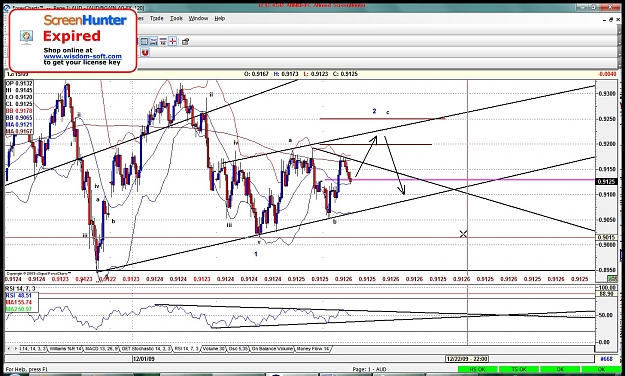Toggle the red magnet snap tool
625x376 pixels.
click(x=145, y=53)
